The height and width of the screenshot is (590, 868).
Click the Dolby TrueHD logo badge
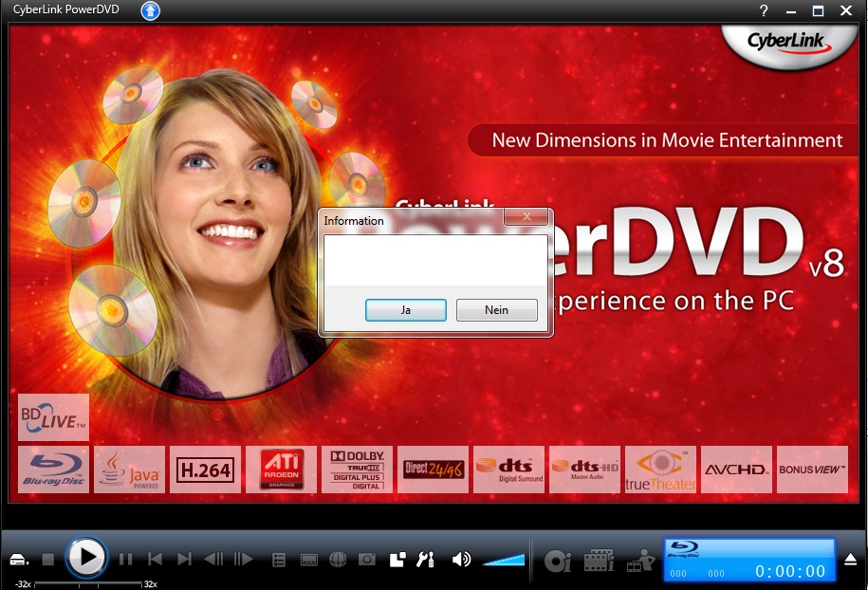point(357,470)
